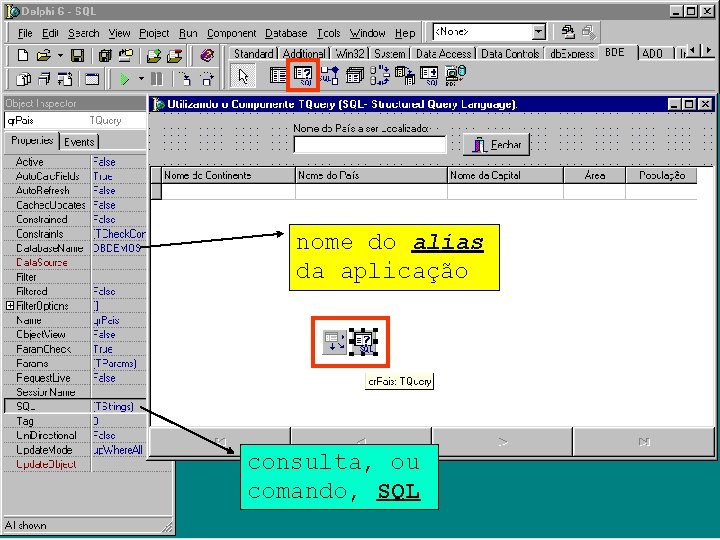Open the Database menu

286,34
